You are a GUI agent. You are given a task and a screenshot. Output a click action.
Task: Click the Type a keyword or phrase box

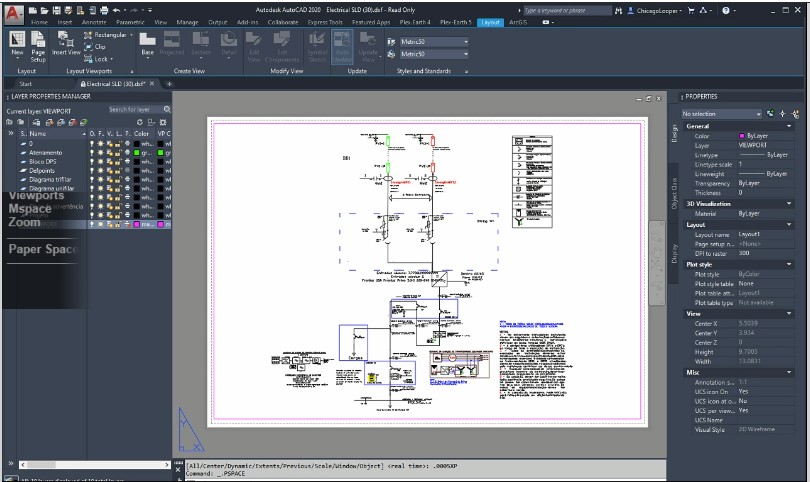tap(567, 10)
